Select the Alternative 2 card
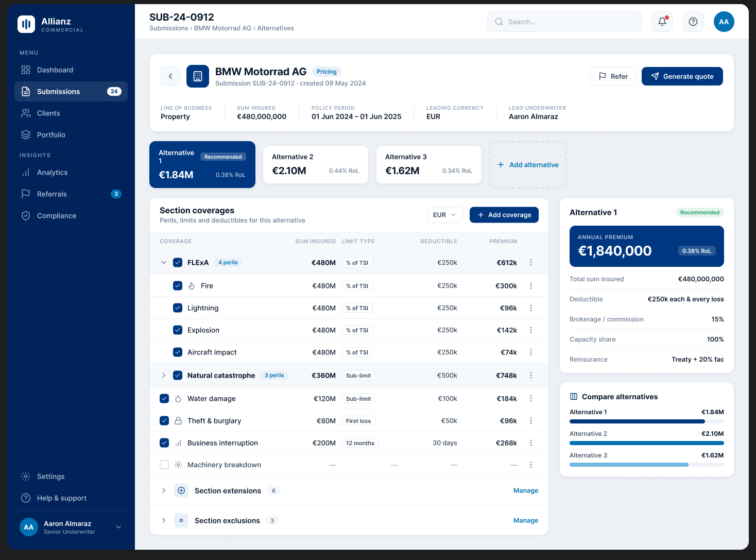 pyautogui.click(x=316, y=164)
